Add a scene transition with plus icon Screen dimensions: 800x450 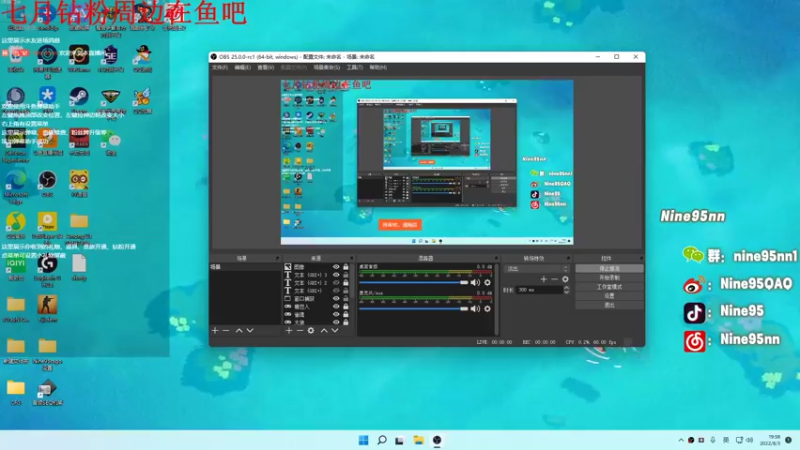coord(543,279)
